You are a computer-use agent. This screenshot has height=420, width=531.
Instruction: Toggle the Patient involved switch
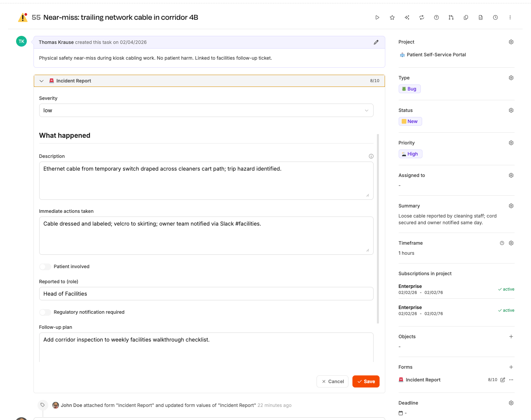click(45, 266)
